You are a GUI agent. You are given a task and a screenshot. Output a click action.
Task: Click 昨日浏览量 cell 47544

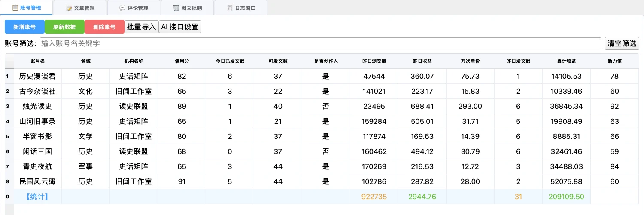[374, 76]
